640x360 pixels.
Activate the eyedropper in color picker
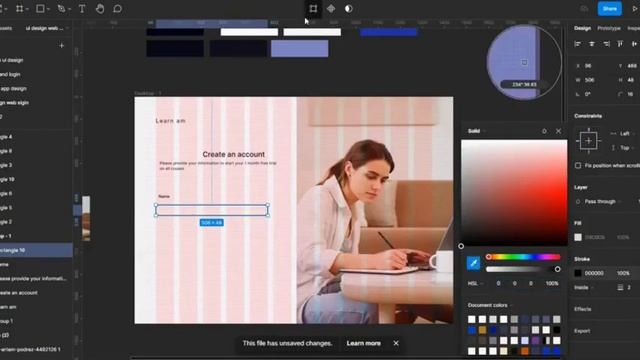[x=473, y=263]
